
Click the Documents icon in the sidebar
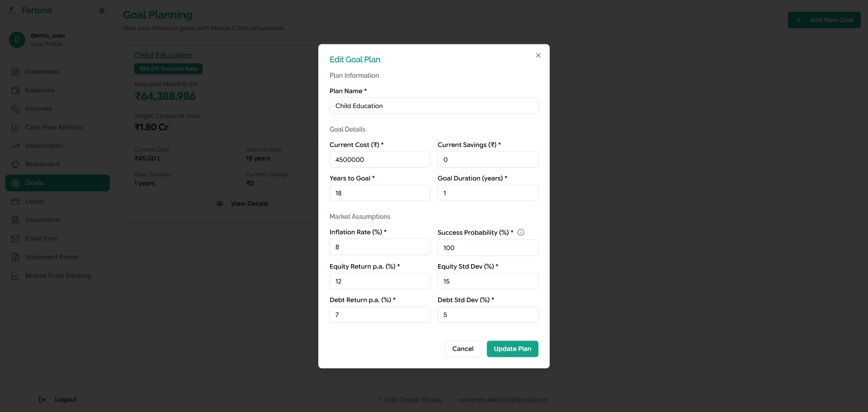(15, 220)
